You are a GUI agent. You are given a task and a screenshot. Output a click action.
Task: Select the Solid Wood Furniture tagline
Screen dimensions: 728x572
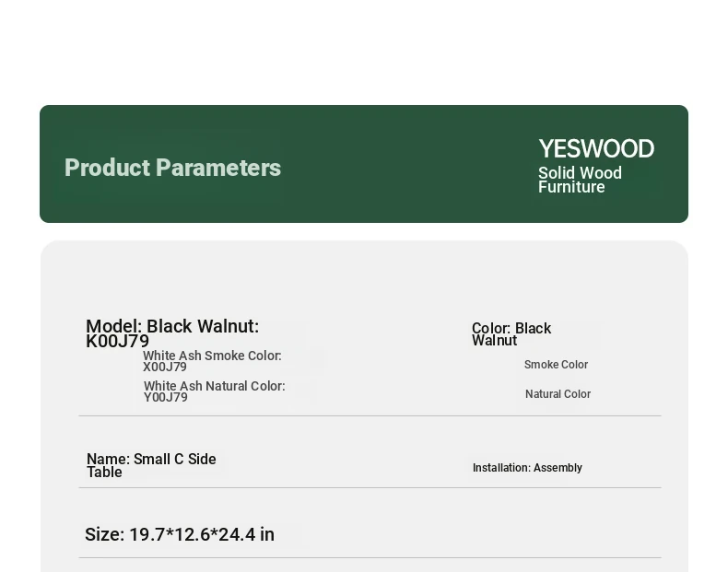580,180
